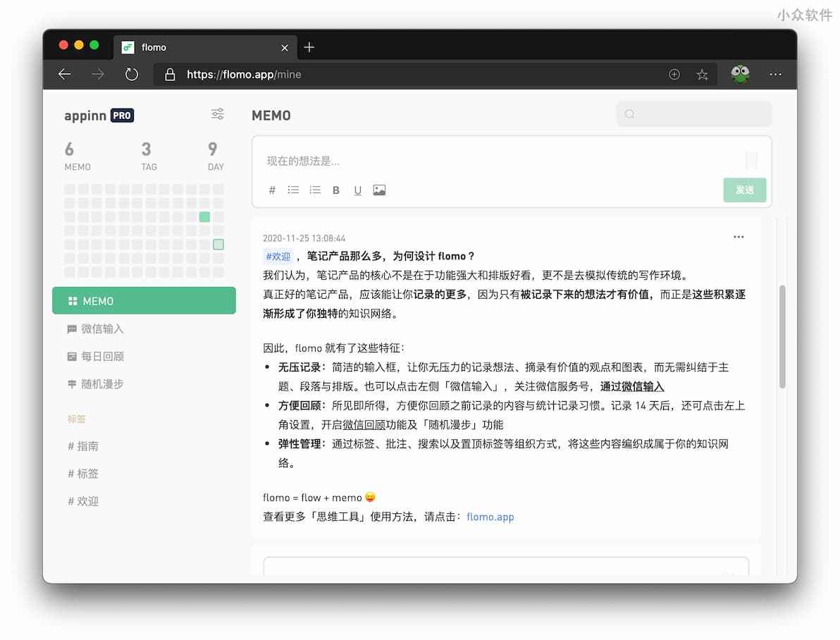Click the dark green heatmap day cell
Screen dimensions: 840x640
point(204,217)
